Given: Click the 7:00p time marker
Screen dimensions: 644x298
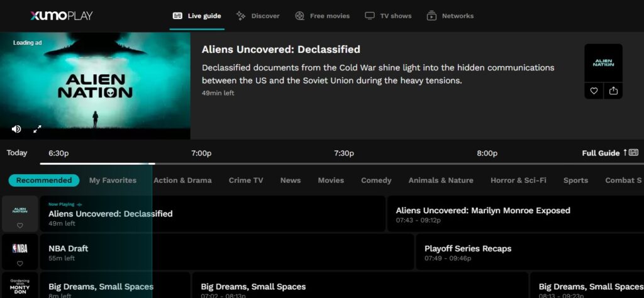Looking at the screenshot, I should [201, 153].
